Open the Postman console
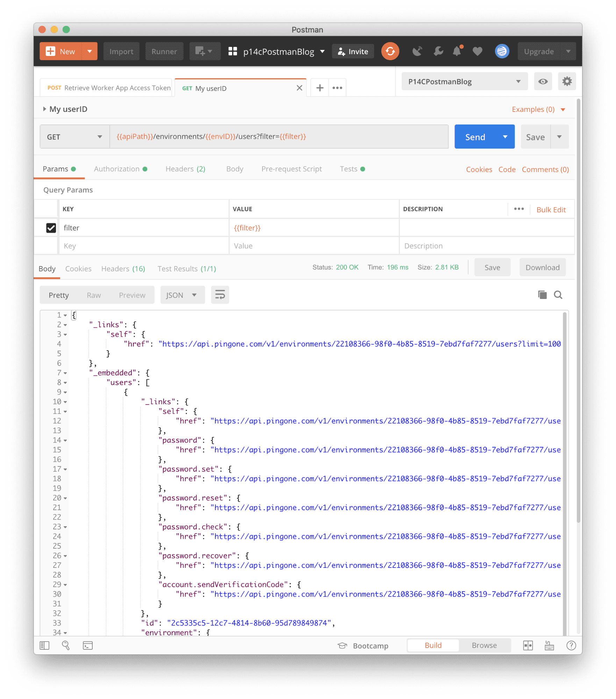 tap(87, 645)
